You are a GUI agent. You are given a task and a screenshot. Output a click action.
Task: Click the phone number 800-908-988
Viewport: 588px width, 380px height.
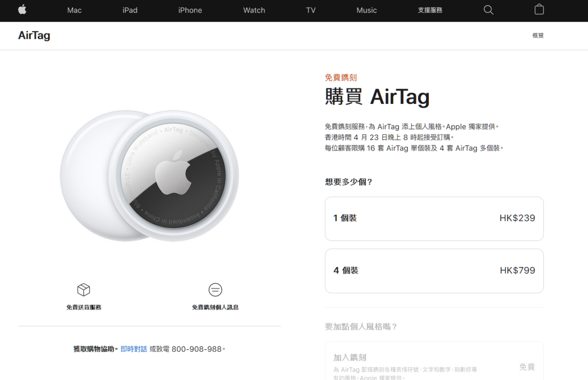click(x=196, y=349)
